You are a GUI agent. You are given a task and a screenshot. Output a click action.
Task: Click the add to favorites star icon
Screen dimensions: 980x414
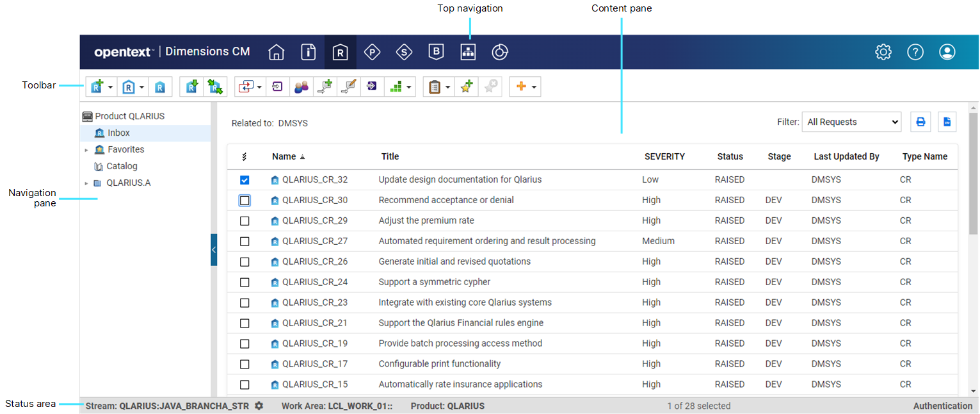(x=467, y=87)
